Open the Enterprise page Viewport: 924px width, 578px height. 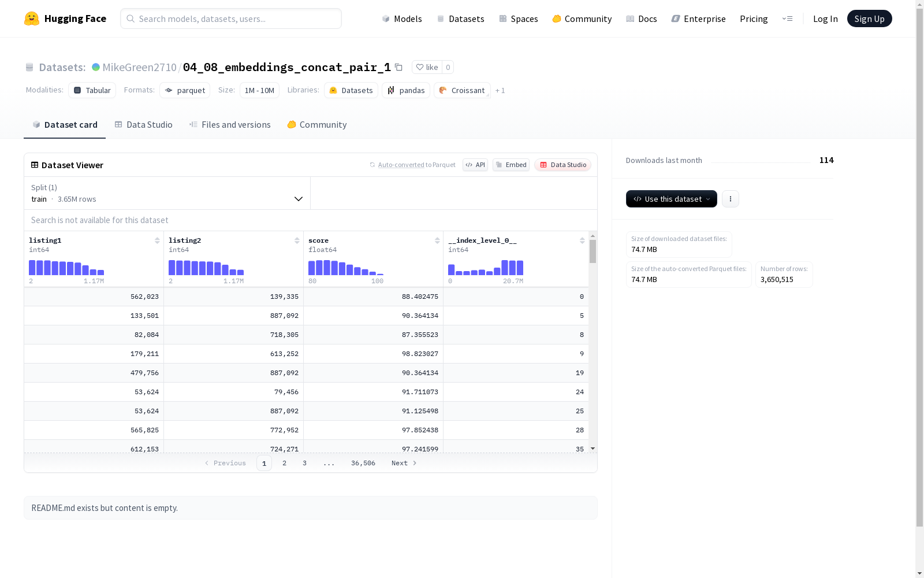click(699, 18)
